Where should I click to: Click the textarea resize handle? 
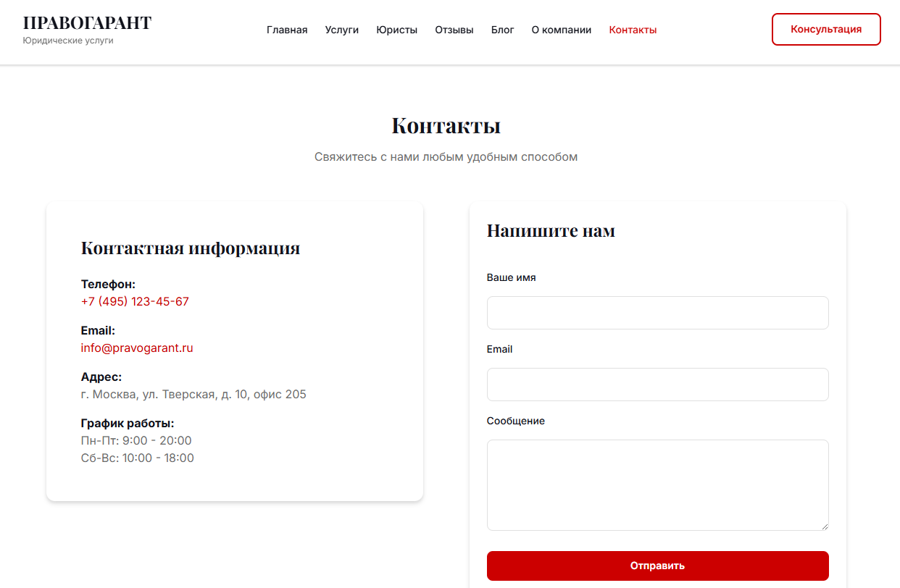click(x=825, y=528)
